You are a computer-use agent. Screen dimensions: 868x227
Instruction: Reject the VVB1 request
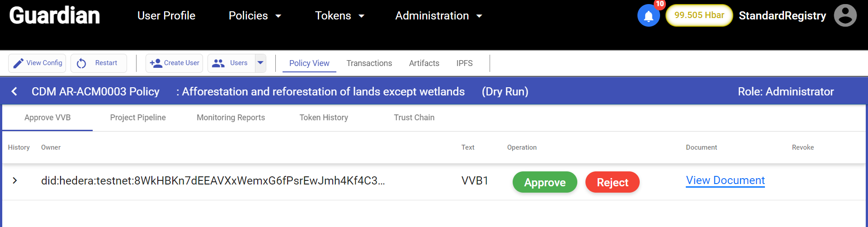coord(612,182)
